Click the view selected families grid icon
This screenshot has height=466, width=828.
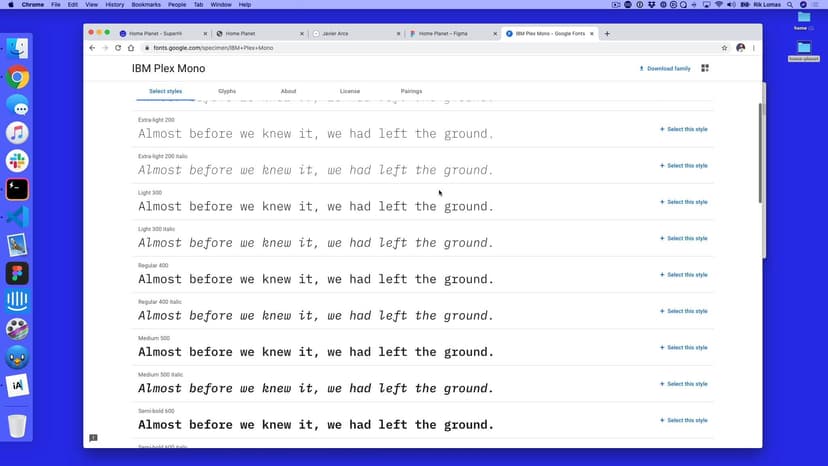coord(705,69)
